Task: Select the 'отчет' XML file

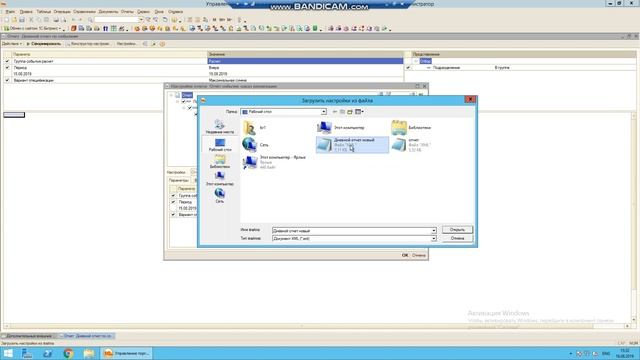Action: pyautogui.click(x=411, y=144)
